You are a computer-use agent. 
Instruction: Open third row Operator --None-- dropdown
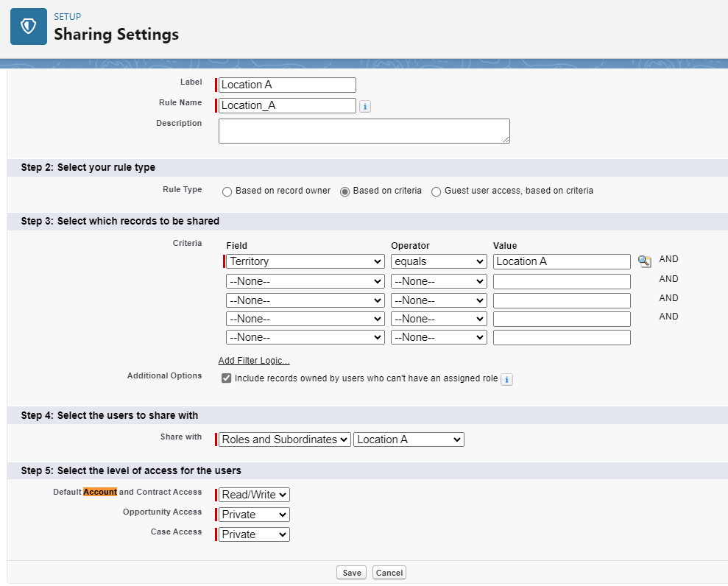click(439, 300)
